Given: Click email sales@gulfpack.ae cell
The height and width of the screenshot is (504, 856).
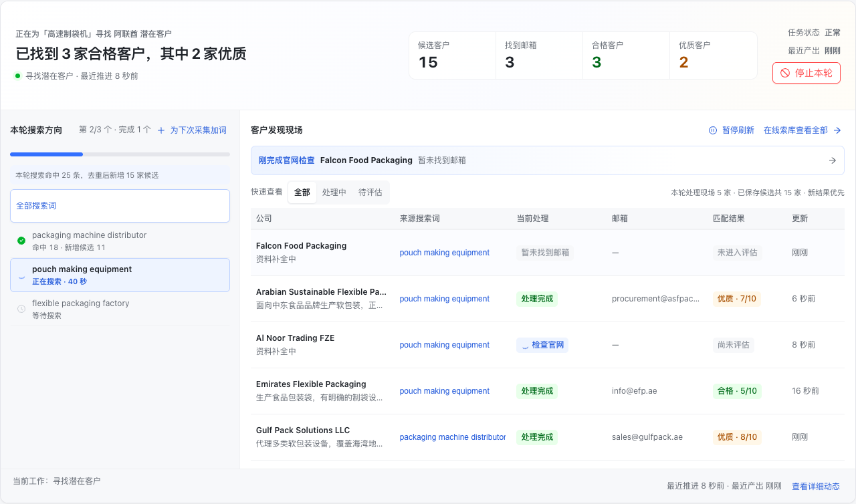Looking at the screenshot, I should coord(647,437).
